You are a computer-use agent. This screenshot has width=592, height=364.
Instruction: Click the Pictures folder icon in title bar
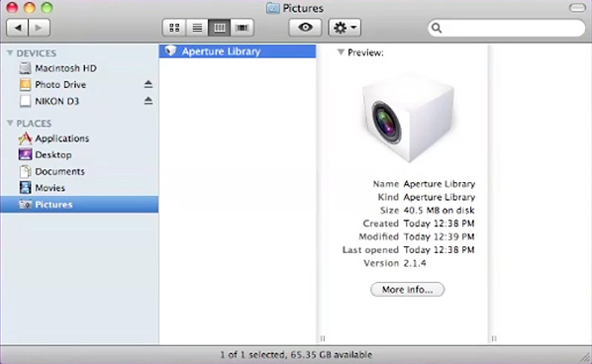click(272, 8)
